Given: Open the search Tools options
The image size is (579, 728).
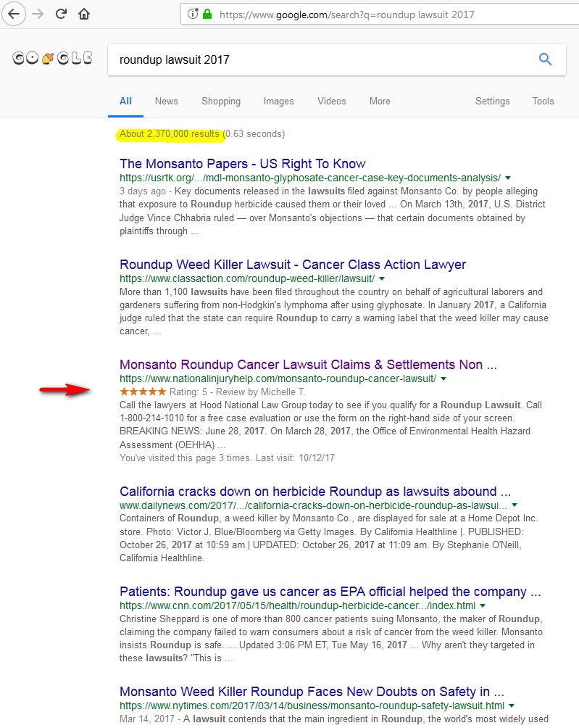Looking at the screenshot, I should 543,102.
